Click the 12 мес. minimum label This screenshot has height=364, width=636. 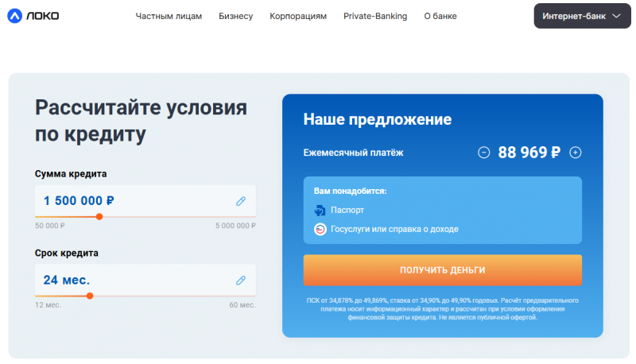48,305
